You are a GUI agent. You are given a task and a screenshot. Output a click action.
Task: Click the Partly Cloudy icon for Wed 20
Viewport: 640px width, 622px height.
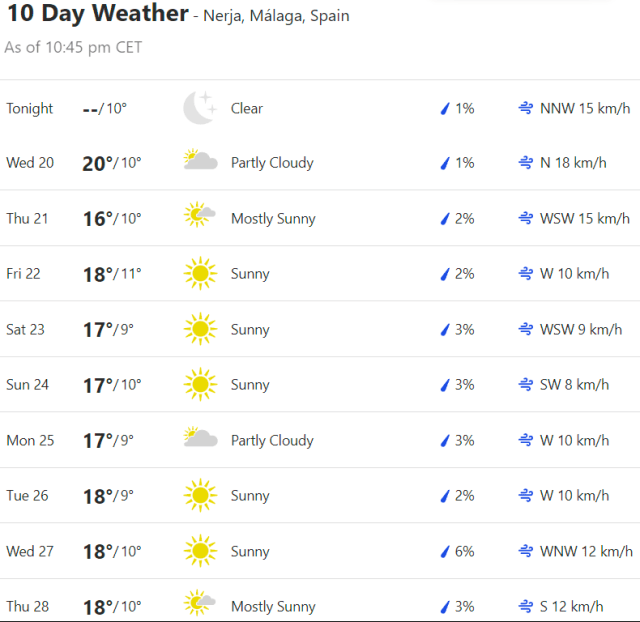coord(200,162)
